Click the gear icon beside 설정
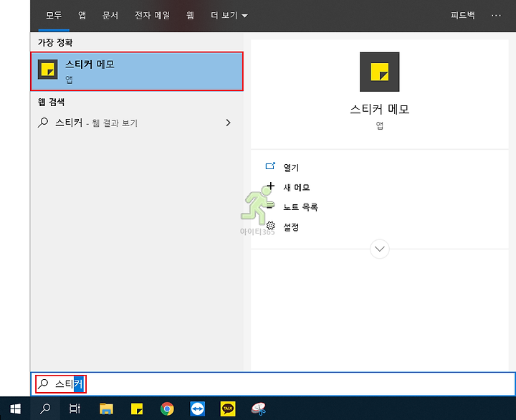This screenshot has width=516, height=420. tap(270, 226)
